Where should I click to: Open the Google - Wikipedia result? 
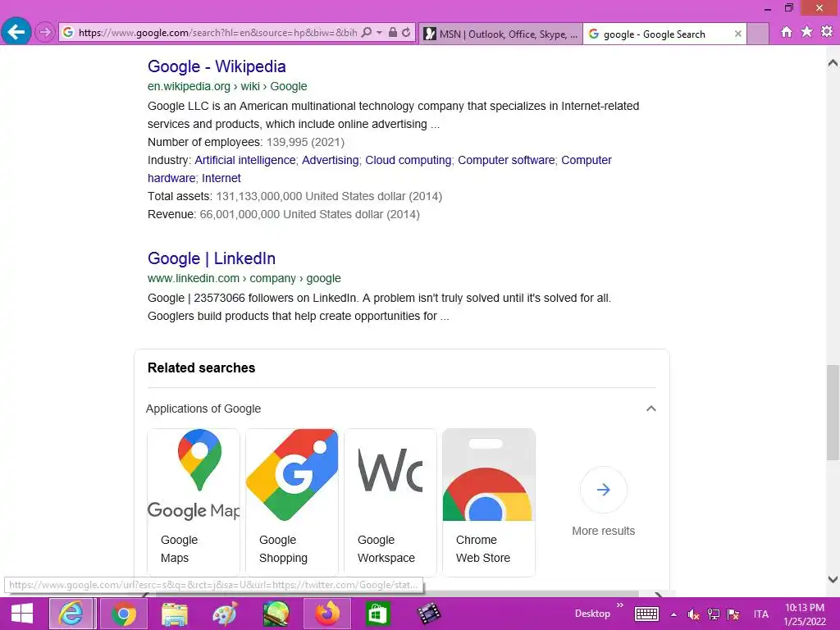click(x=217, y=66)
